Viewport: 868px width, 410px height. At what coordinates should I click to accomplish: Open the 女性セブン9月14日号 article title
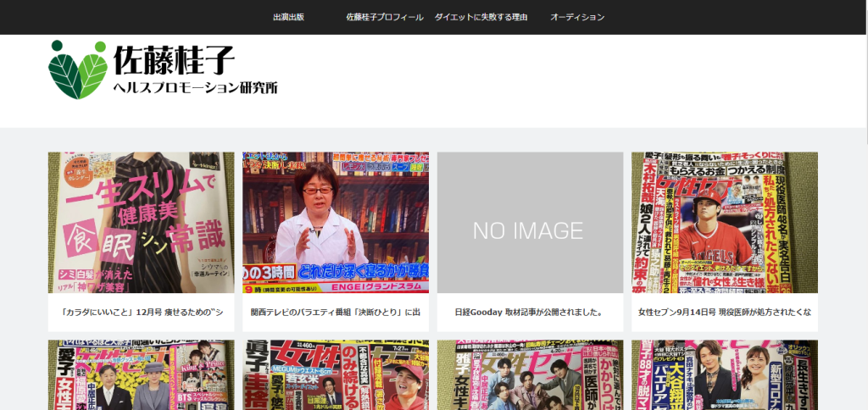coord(724,313)
